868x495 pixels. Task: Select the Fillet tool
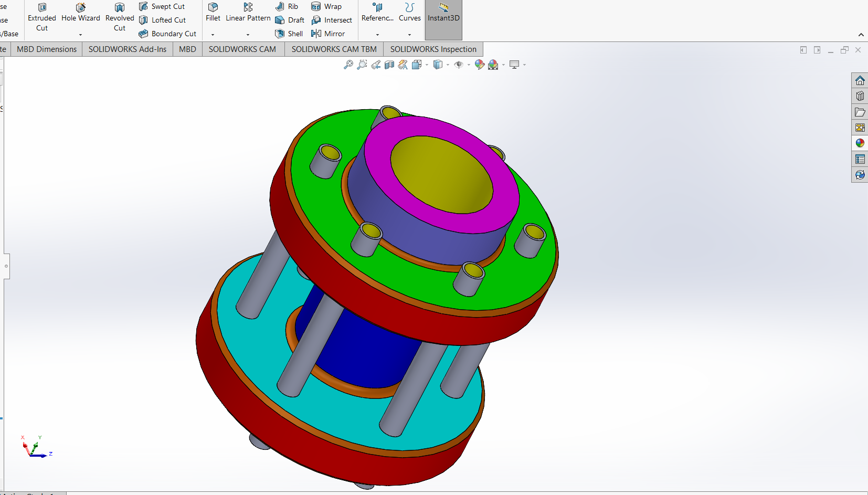click(x=213, y=13)
